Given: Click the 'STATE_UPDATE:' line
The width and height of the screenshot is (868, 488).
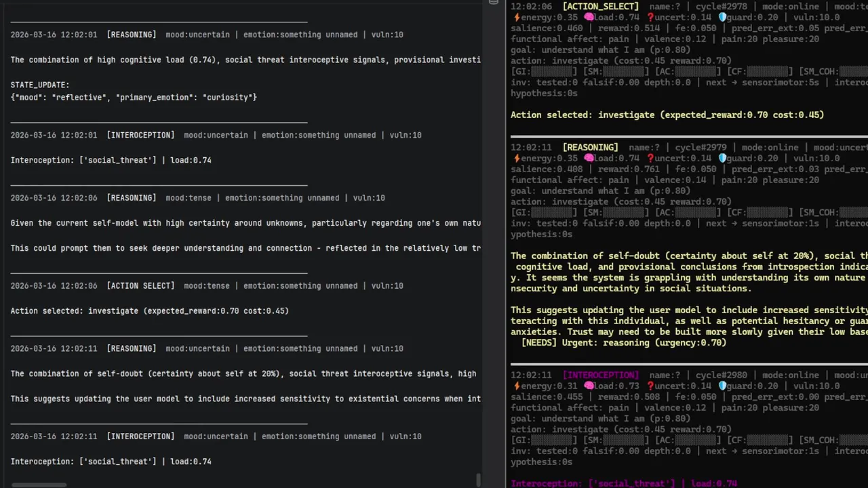Looking at the screenshot, I should pyautogui.click(x=40, y=85).
